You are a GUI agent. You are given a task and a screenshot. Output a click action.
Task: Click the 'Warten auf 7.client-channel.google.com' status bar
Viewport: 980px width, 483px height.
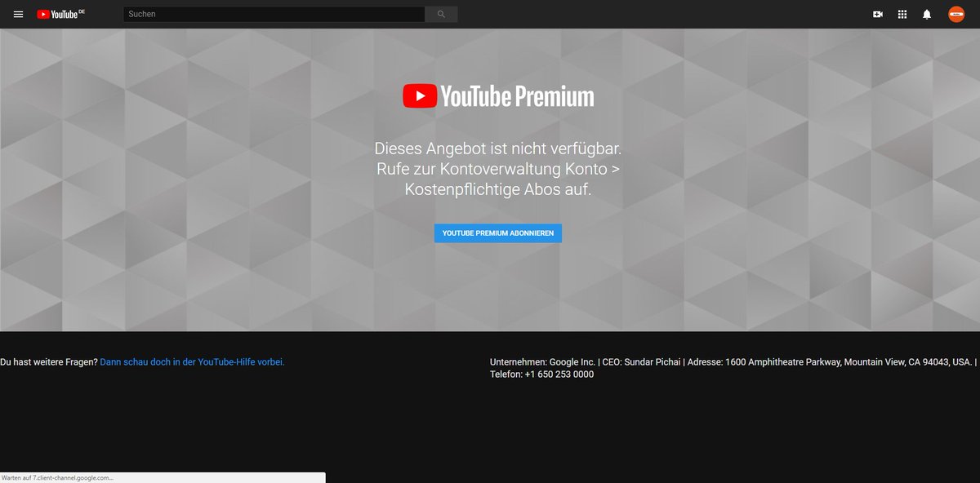163,477
